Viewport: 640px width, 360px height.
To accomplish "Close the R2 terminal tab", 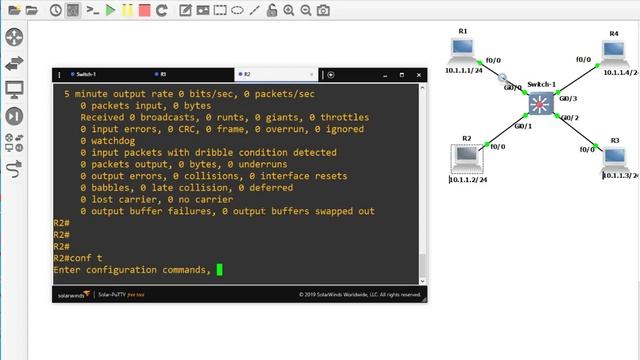I will click(311, 74).
